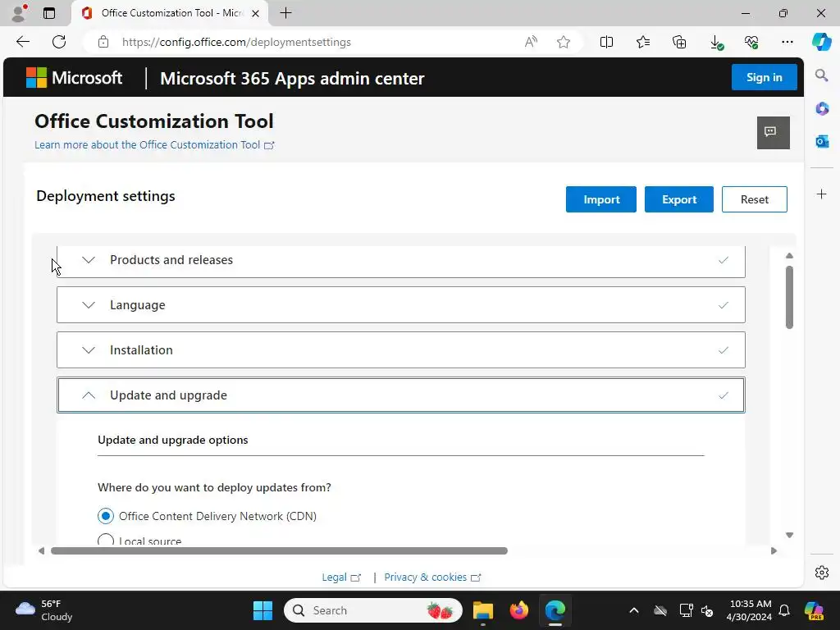Click the feedback icon button

tap(773, 132)
